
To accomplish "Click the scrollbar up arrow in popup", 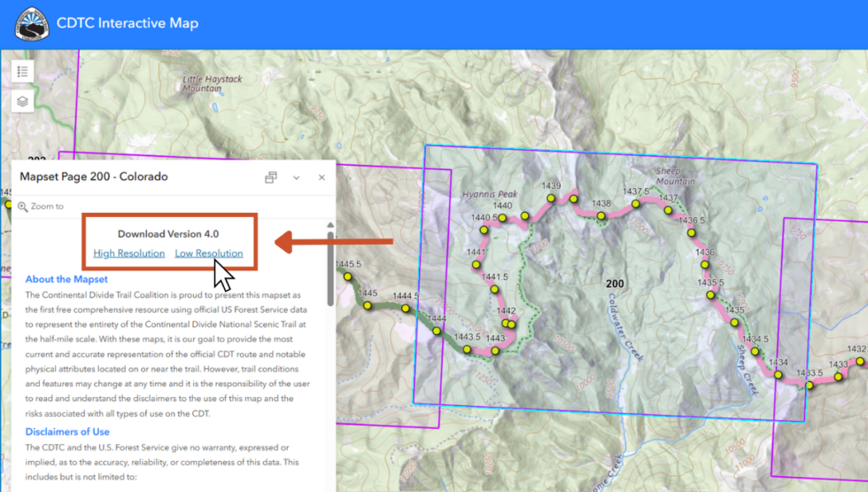I will pyautogui.click(x=330, y=225).
